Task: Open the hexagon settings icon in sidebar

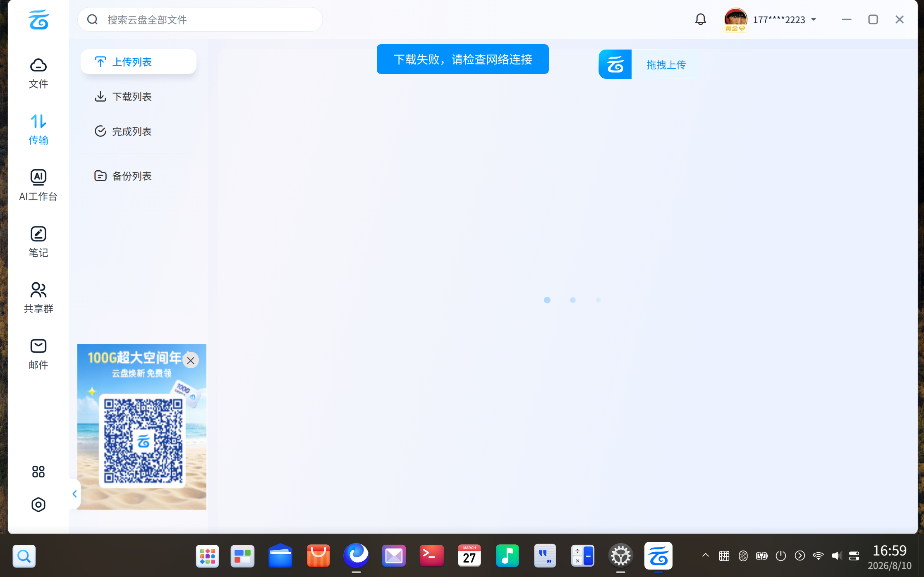Action: click(38, 505)
